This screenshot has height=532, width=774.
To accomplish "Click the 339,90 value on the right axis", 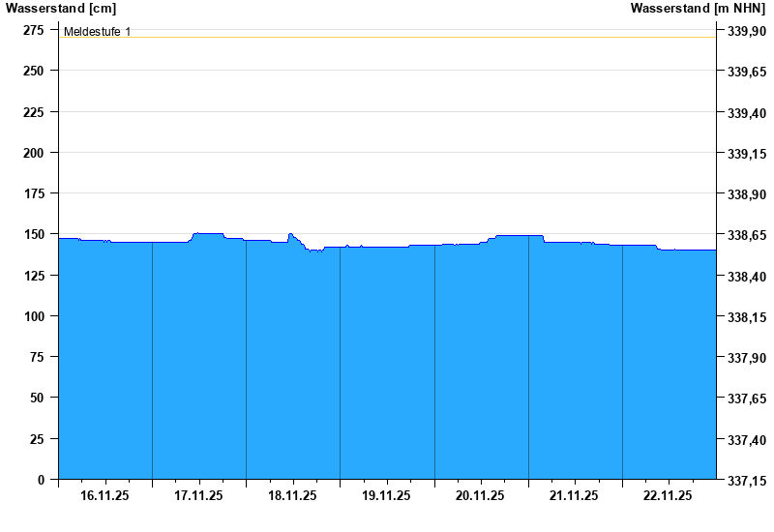I will pyautogui.click(x=745, y=31).
